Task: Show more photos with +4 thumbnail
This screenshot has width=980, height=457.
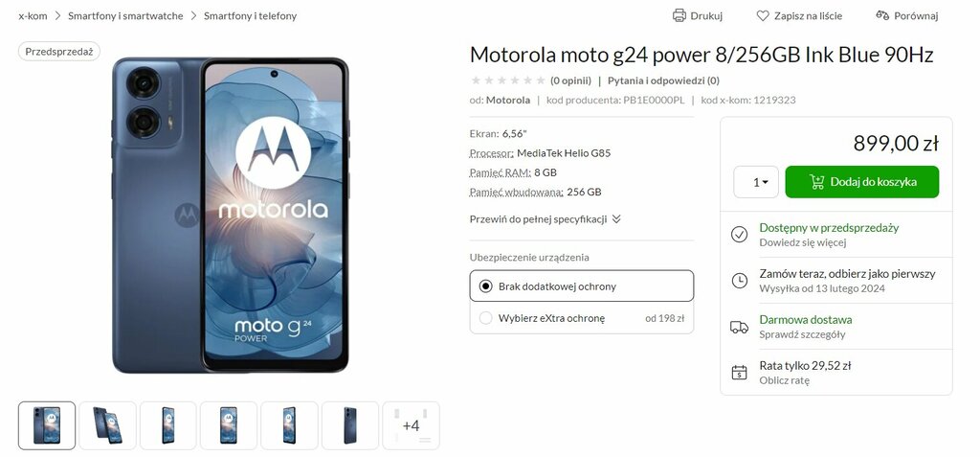Action: tap(411, 425)
